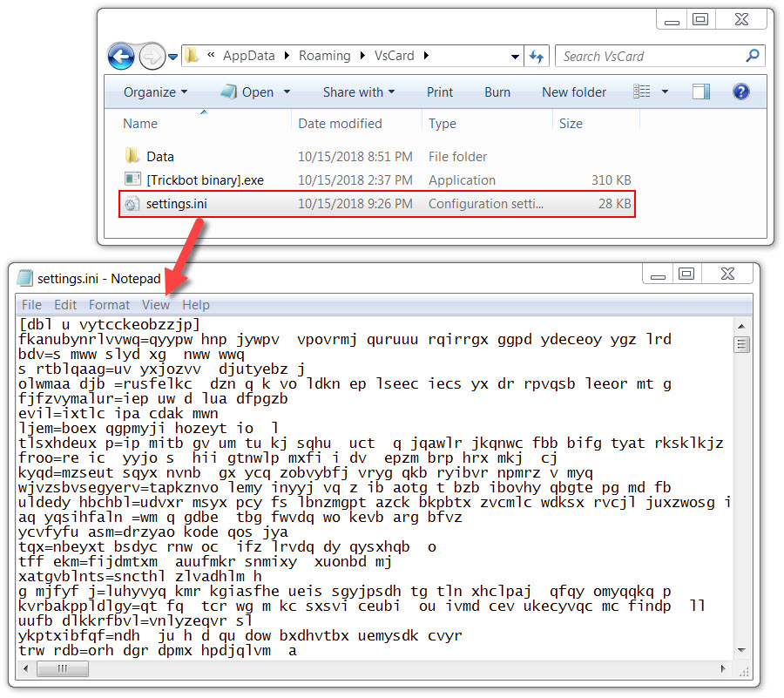Toggle the preview pane icon
The image size is (784, 698).
(x=701, y=91)
